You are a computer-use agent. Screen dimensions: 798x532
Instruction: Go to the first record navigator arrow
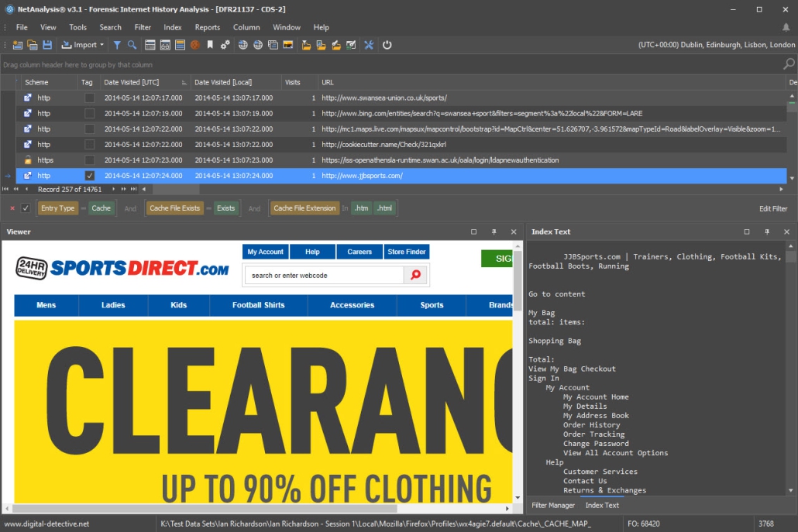5,189
